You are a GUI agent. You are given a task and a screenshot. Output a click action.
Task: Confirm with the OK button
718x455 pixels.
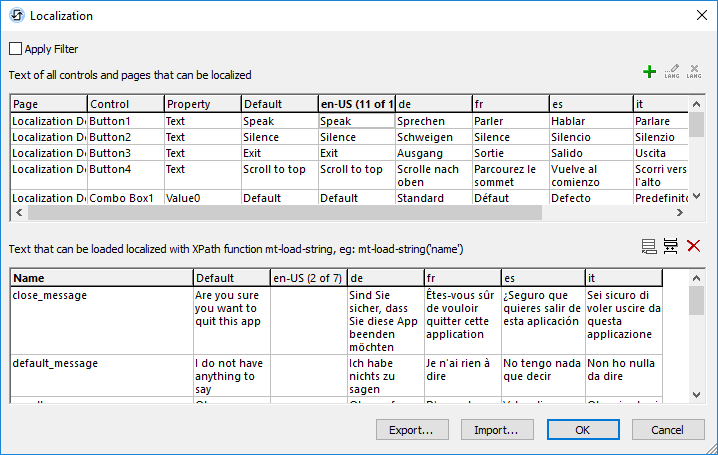[x=582, y=430]
